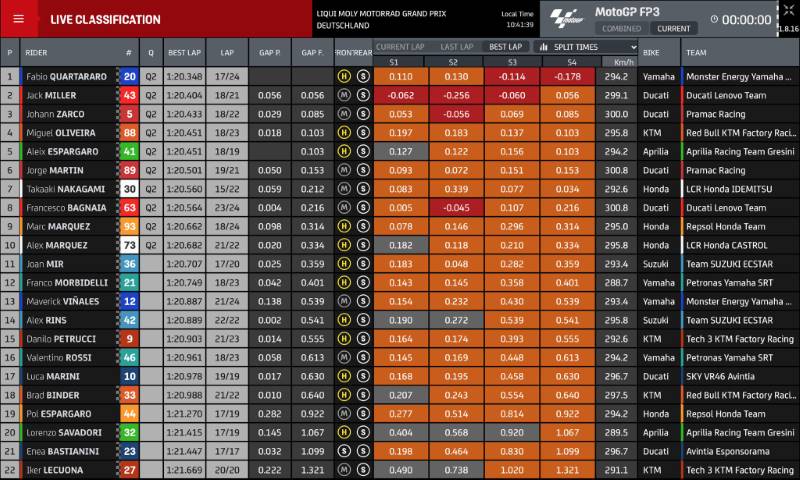Click the LIVE CLASSIFICATION title
The image size is (800, 480).
tap(105, 19)
